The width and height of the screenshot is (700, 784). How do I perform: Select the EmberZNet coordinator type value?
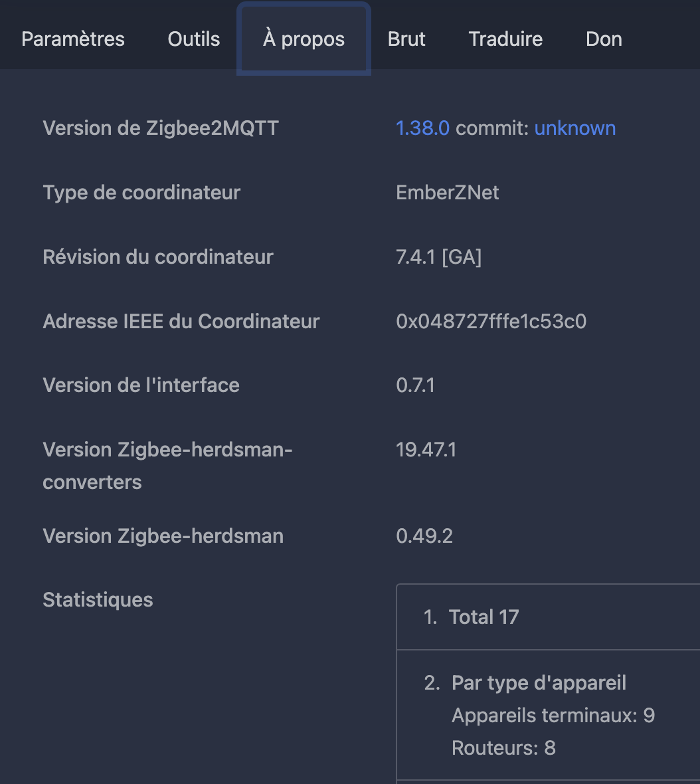pos(447,193)
